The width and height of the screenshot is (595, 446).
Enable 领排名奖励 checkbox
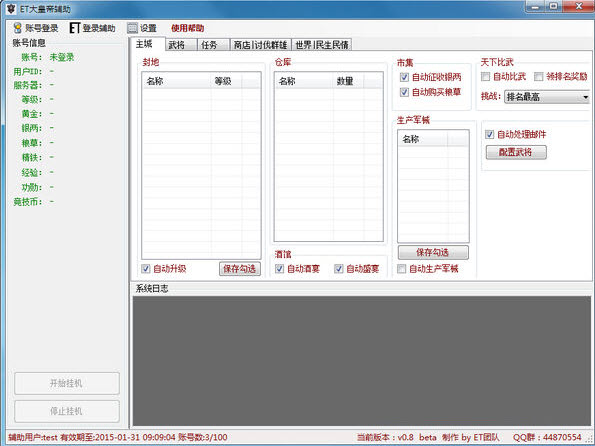[x=538, y=77]
